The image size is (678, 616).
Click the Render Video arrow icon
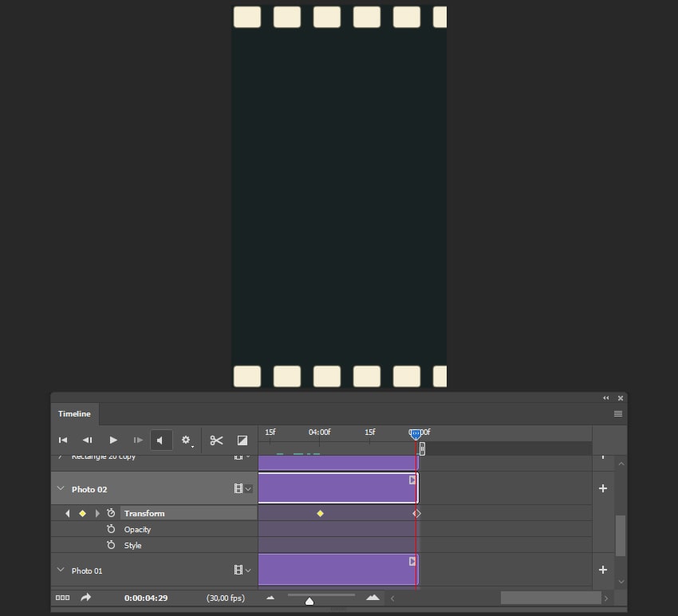[x=86, y=598]
